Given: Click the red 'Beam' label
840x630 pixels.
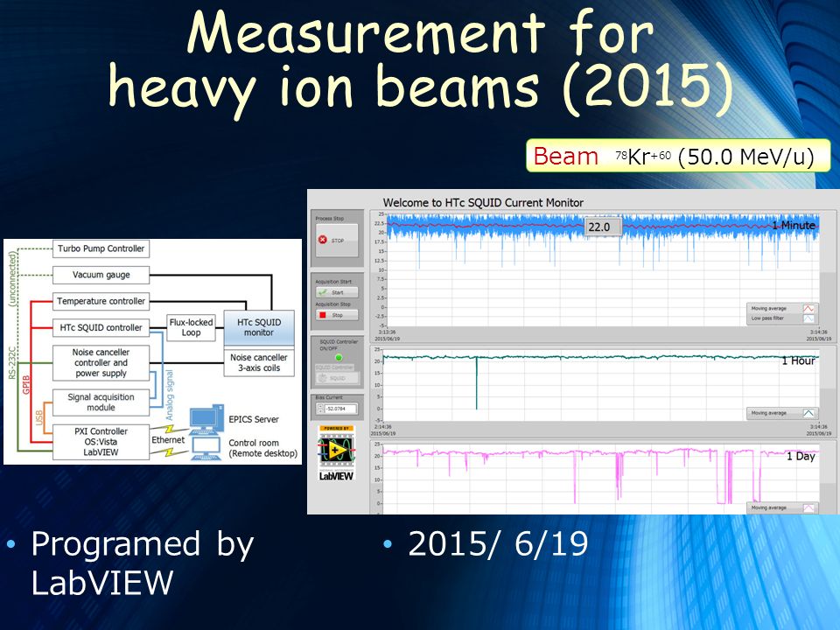Looking at the screenshot, I should (565, 157).
